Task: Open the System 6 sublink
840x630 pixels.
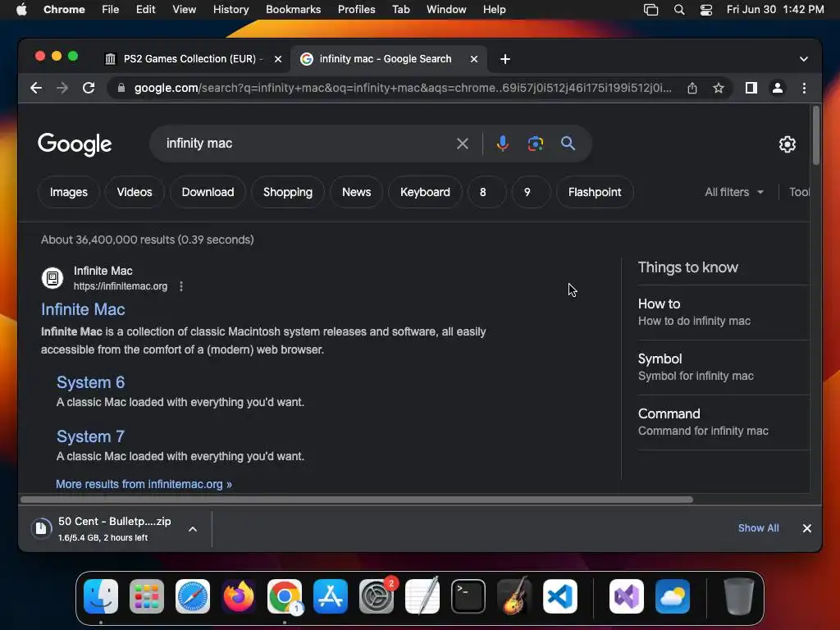Action: coord(90,382)
